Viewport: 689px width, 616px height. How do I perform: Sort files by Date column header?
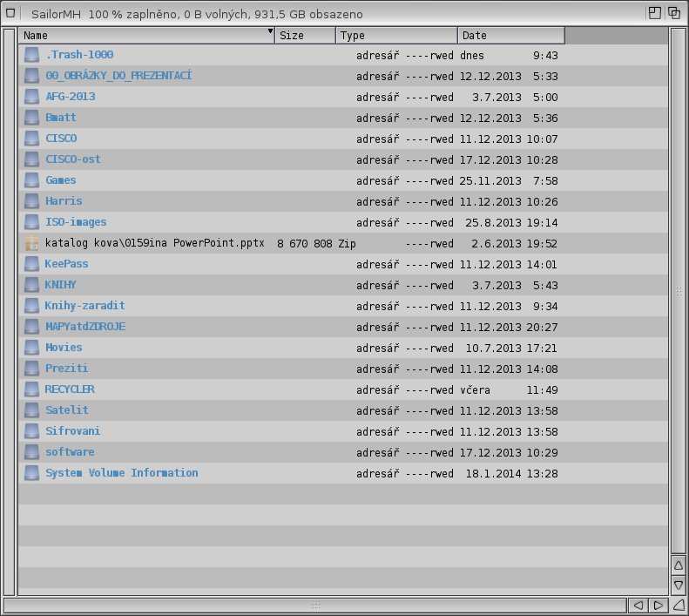(510, 36)
